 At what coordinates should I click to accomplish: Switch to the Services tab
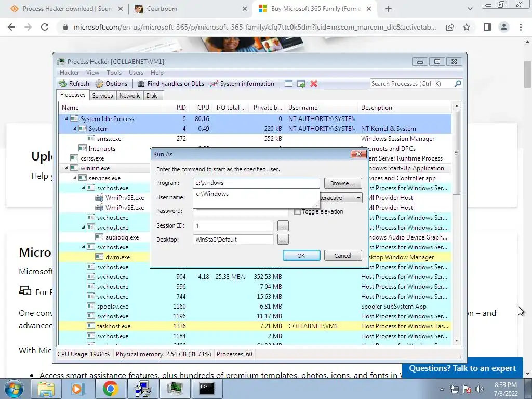pos(102,96)
